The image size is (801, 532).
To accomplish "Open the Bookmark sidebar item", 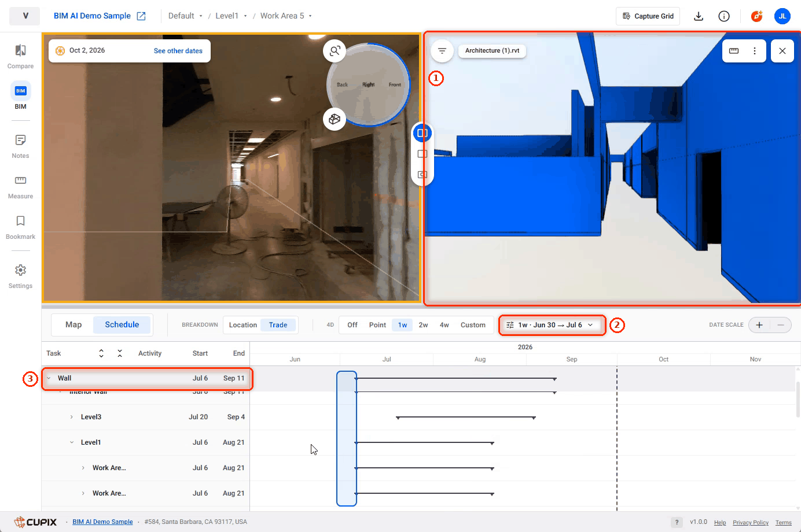I will coord(20,227).
